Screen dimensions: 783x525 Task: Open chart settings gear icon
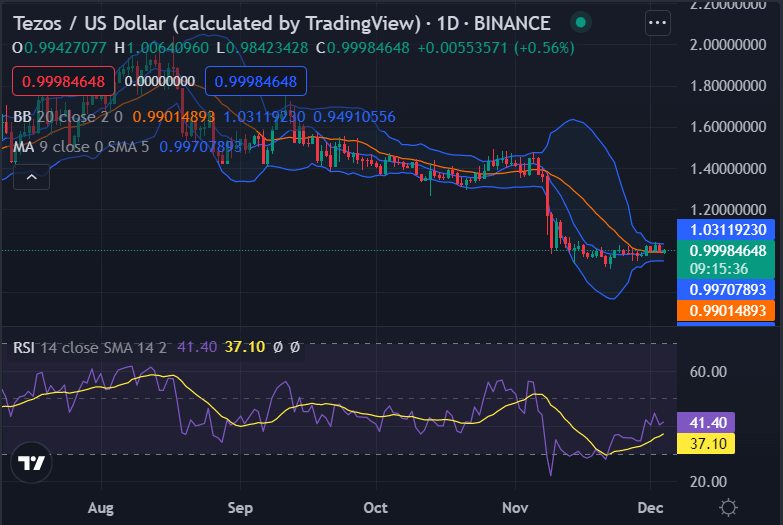coord(729,508)
